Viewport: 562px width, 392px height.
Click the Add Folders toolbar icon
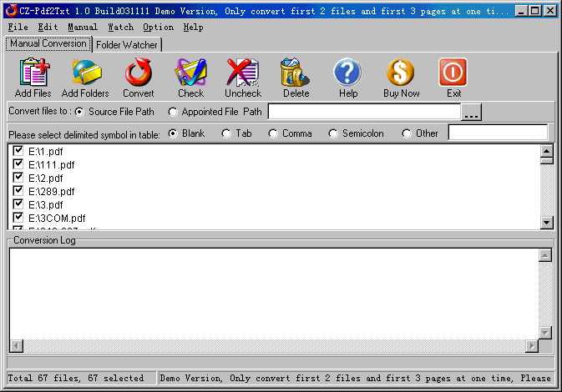[86, 73]
